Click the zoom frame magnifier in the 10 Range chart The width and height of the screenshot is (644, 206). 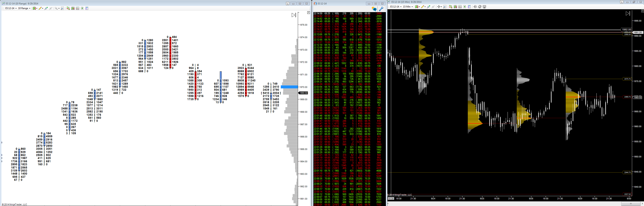pos(62,8)
